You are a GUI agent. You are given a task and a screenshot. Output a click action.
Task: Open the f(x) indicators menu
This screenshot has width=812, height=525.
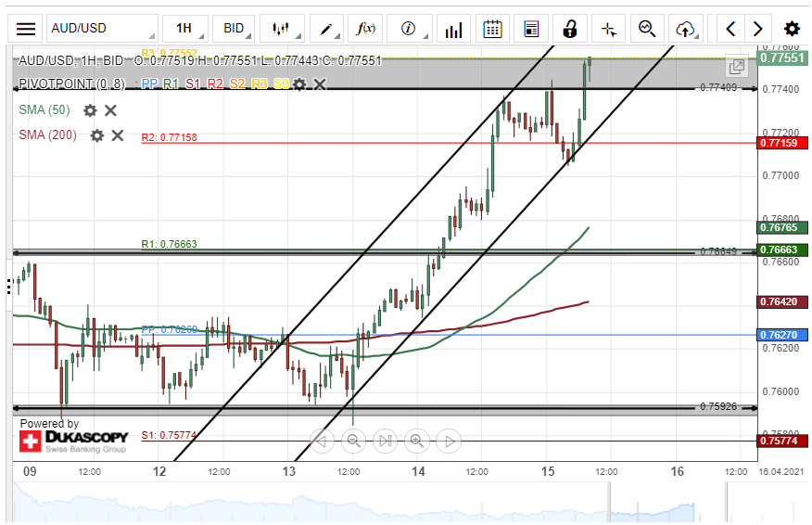point(365,29)
